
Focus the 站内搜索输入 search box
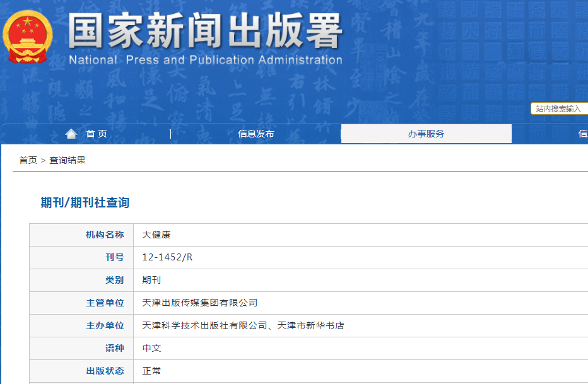pos(559,109)
